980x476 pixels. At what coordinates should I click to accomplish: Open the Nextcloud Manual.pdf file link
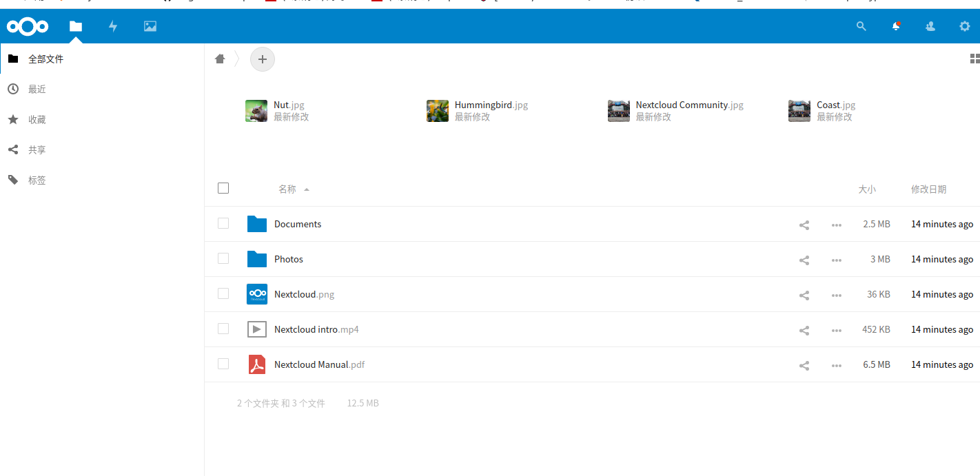tap(319, 364)
